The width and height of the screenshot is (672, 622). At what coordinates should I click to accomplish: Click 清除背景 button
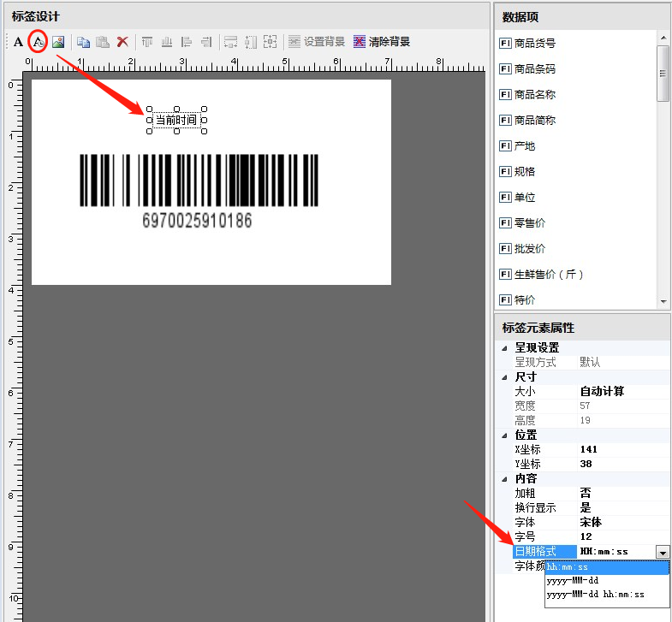coord(382,42)
